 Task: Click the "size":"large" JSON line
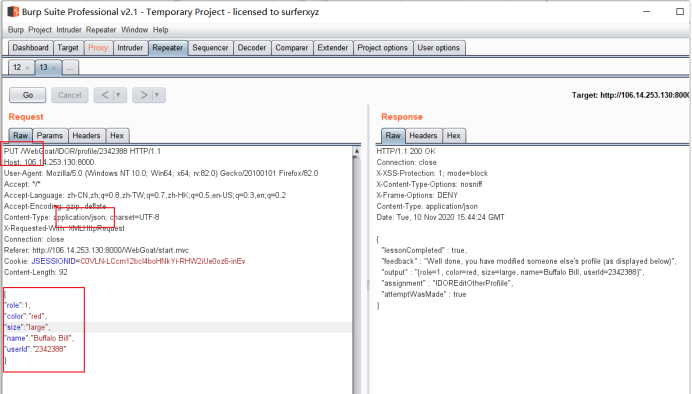(27, 327)
